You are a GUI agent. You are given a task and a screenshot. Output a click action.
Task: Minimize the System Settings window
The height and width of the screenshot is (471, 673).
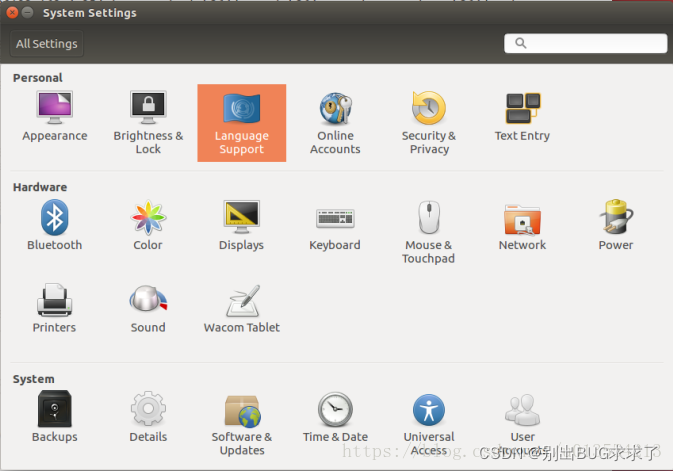tap(27, 13)
